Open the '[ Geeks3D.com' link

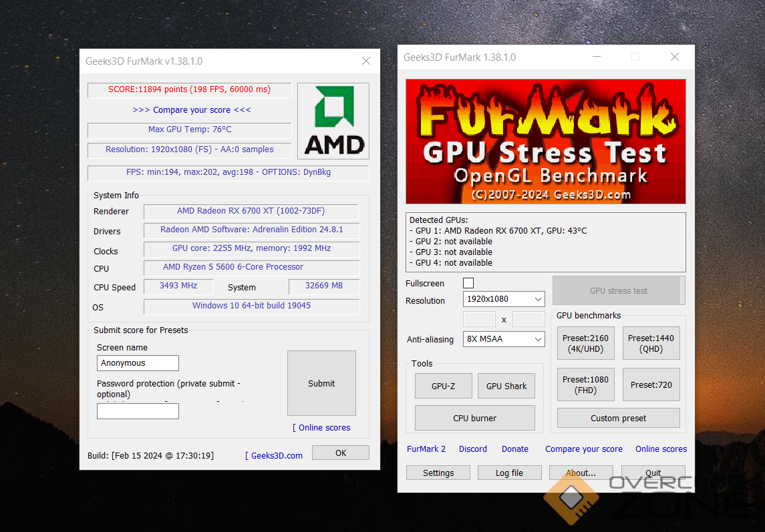click(274, 455)
